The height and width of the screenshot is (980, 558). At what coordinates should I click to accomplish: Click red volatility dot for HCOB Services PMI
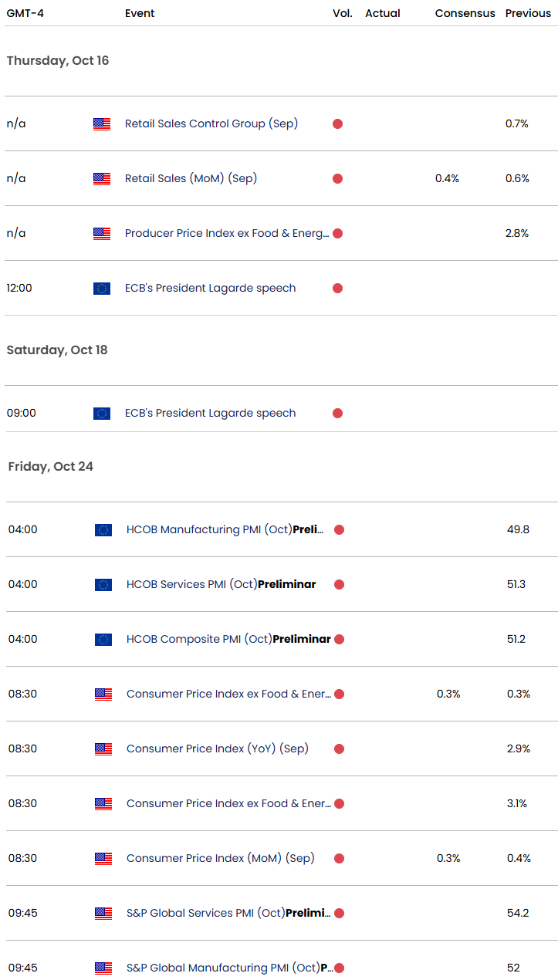tap(339, 584)
